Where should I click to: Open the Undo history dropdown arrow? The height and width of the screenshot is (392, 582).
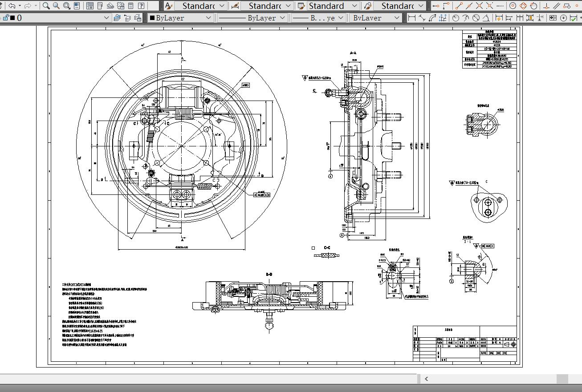pyautogui.click(x=19, y=6)
